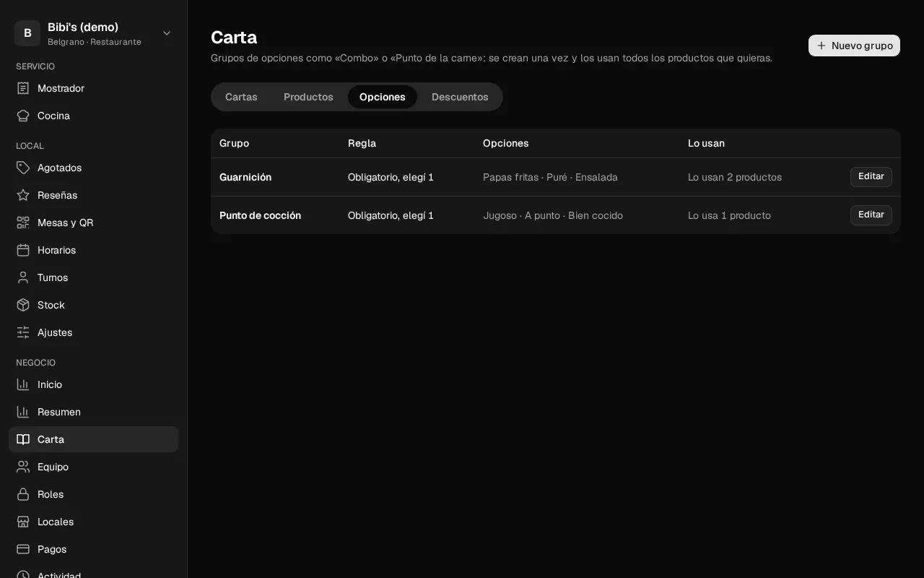
Task: Expand the Bibi's (demo) location switcher chevron
Action: (x=167, y=33)
